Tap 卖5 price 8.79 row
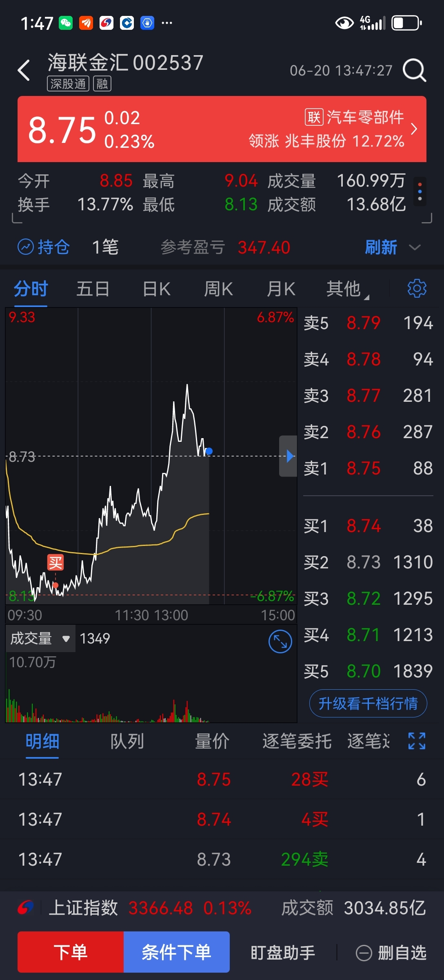The image size is (444, 980). (x=368, y=323)
